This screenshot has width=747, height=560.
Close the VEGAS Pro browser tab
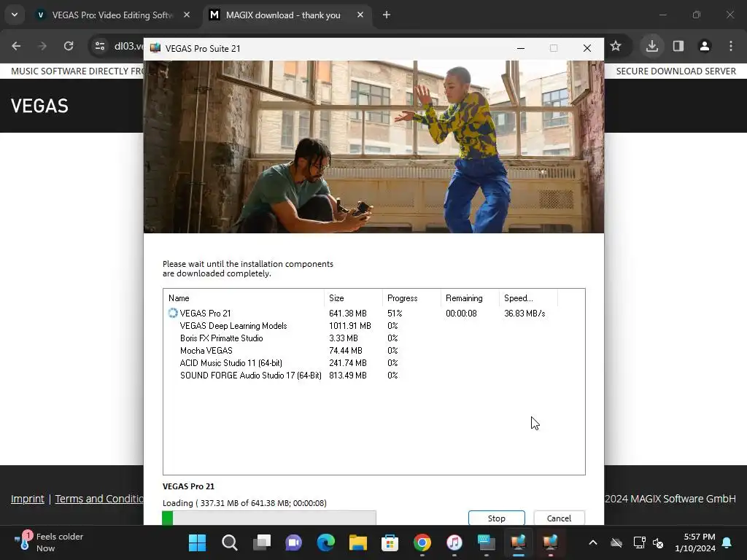click(x=187, y=15)
